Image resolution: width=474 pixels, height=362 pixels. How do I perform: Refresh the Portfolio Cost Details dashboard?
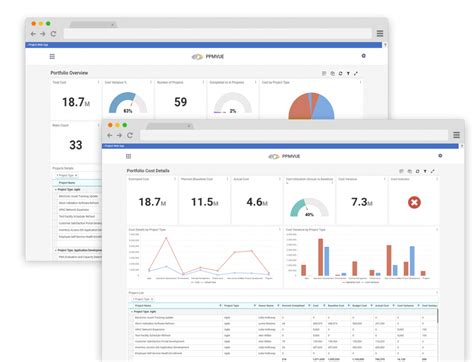click(x=417, y=171)
